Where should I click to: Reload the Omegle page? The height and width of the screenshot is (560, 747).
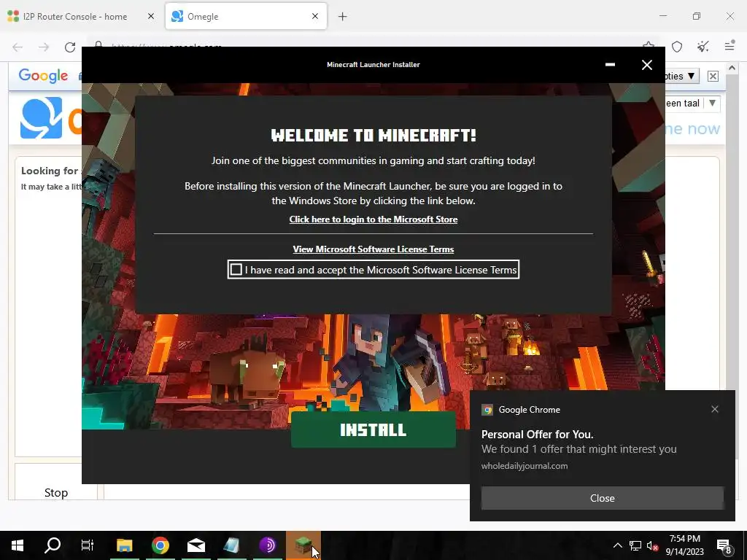pos(70,47)
